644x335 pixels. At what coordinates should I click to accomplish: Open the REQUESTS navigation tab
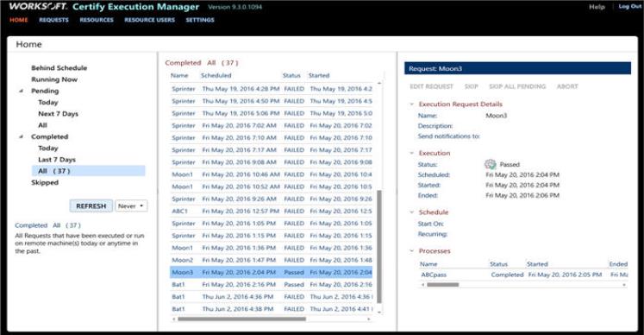click(53, 20)
